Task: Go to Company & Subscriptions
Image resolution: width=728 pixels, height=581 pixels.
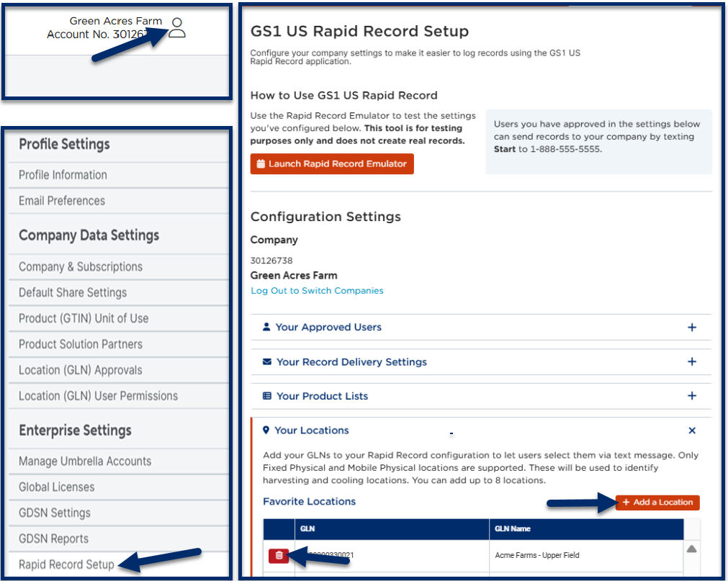Action: 81,267
